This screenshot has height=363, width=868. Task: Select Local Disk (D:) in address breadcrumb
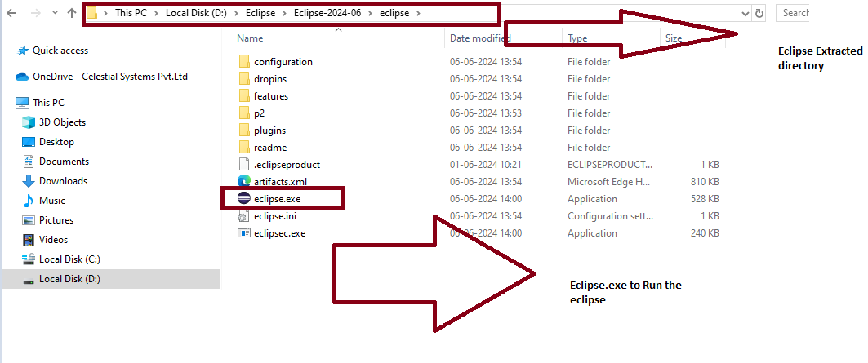point(196,13)
